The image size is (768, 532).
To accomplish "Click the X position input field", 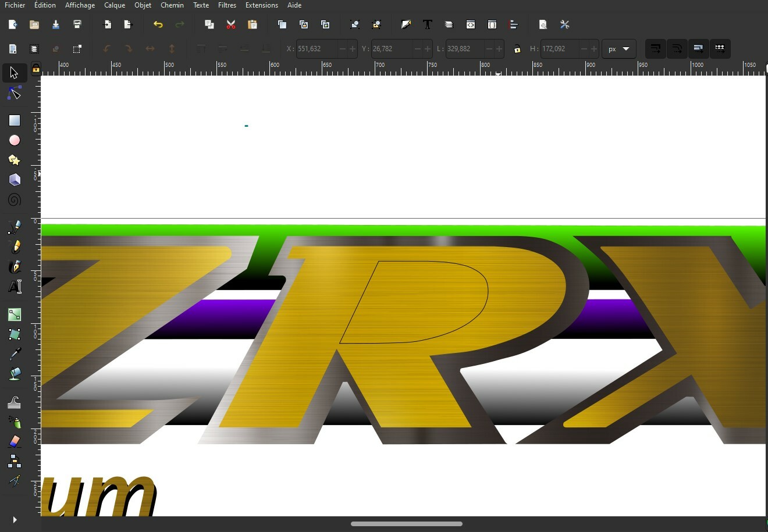I will pyautogui.click(x=317, y=49).
